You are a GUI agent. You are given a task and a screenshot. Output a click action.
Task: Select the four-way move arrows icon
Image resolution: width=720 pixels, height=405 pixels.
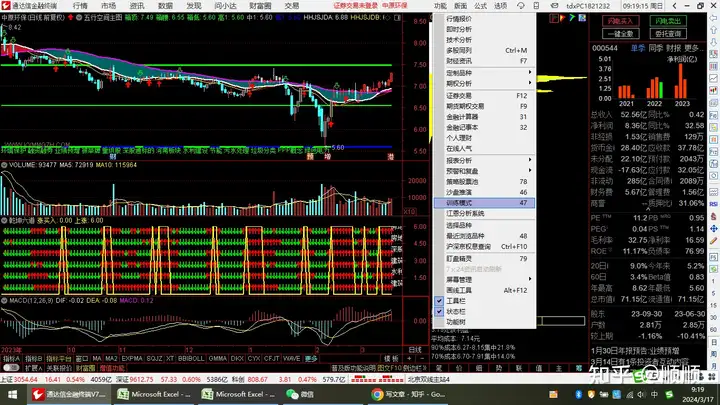pos(713,229)
